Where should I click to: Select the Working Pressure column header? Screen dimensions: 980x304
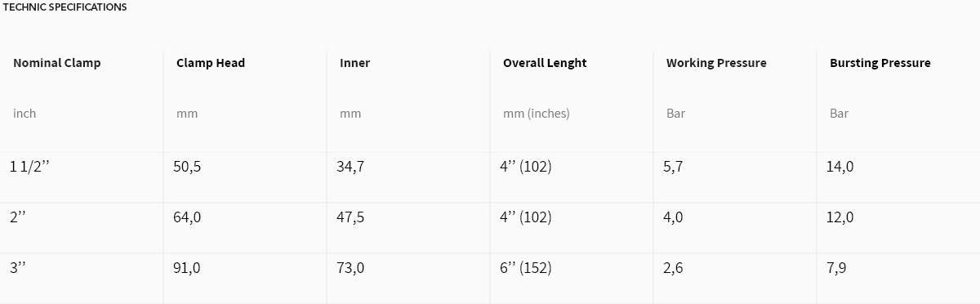716,63
